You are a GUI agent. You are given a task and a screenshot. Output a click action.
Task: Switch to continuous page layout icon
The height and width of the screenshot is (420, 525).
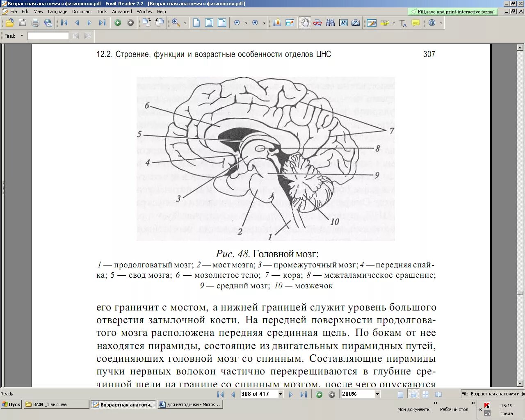point(413,394)
